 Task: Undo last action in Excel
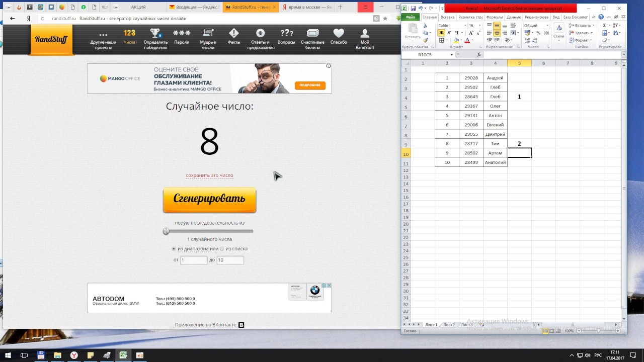[420, 8]
